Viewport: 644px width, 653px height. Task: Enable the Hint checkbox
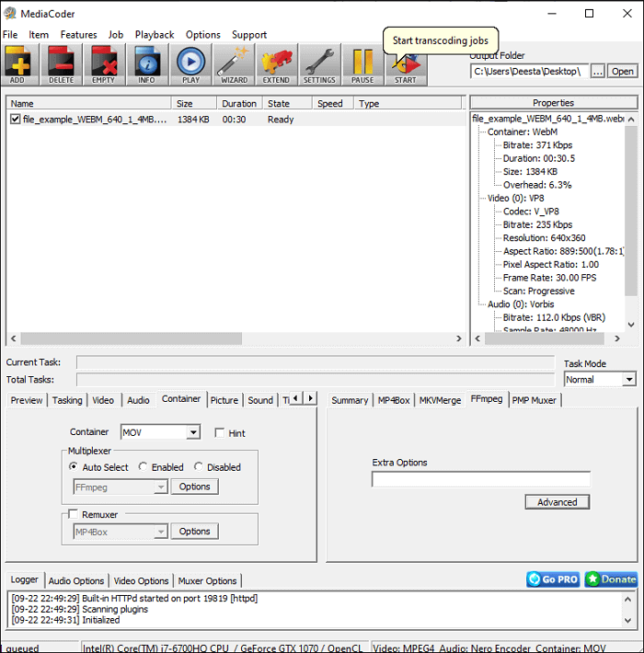220,432
